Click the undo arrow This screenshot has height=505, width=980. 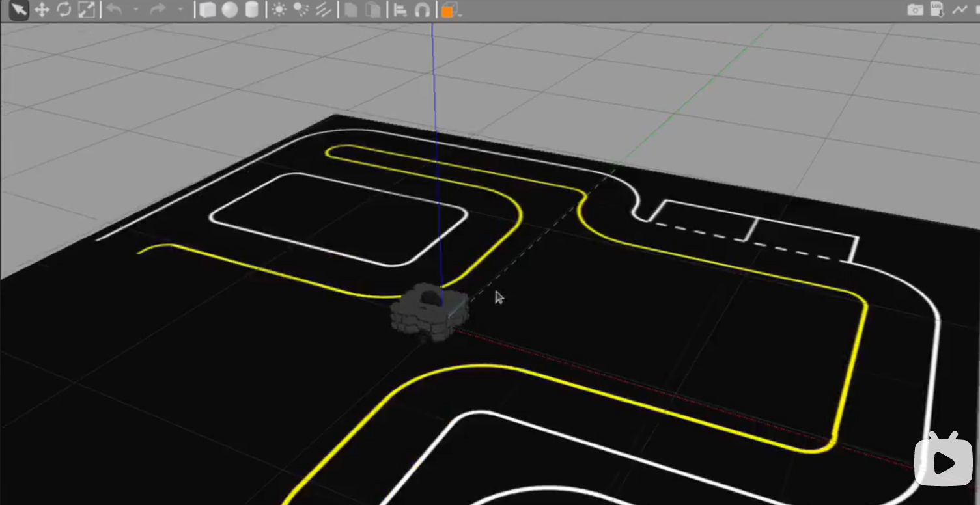114,10
